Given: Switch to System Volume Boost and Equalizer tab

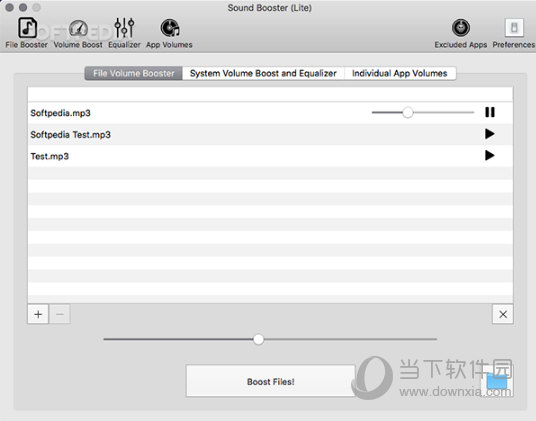Looking at the screenshot, I should (x=263, y=73).
